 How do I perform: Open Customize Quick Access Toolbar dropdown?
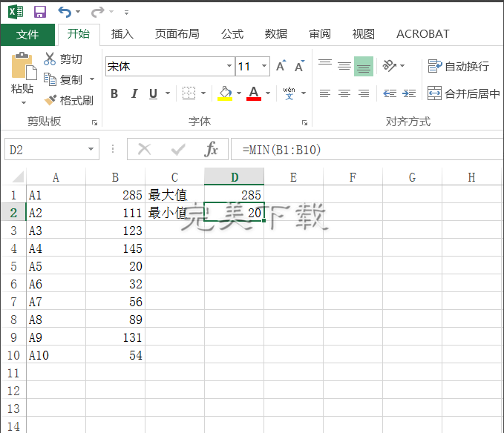tap(127, 13)
